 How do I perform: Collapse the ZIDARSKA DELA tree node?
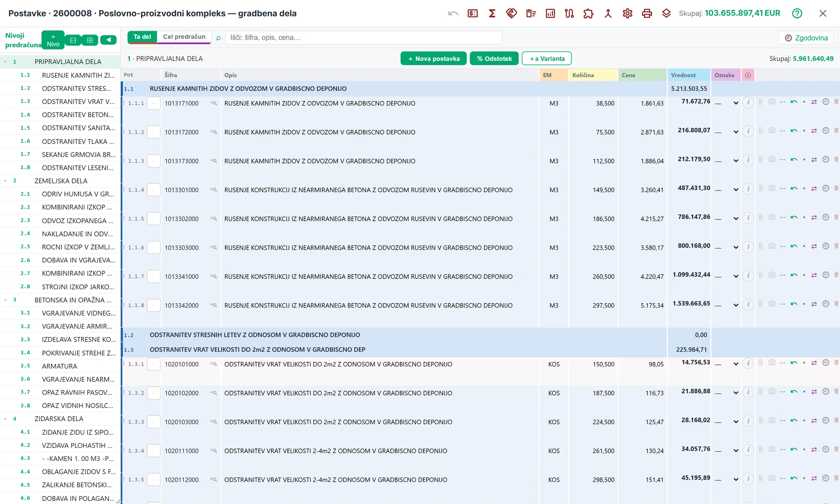(x=5, y=419)
